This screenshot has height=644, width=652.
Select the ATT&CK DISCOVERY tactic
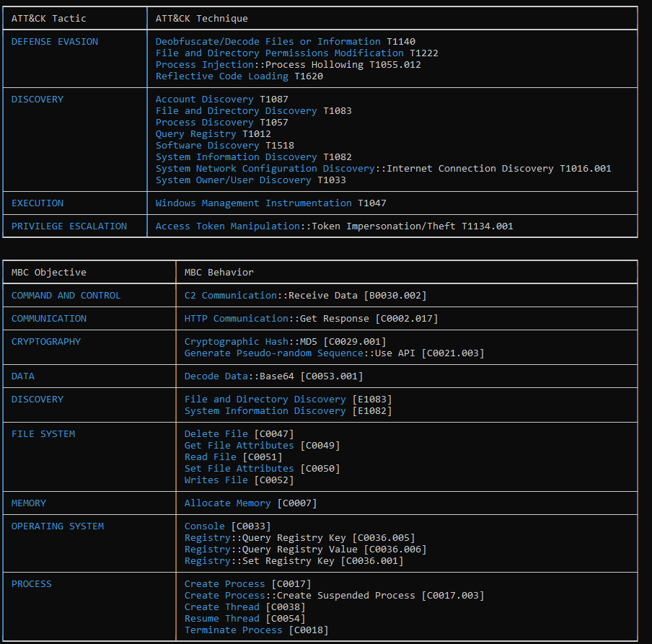[38, 100]
